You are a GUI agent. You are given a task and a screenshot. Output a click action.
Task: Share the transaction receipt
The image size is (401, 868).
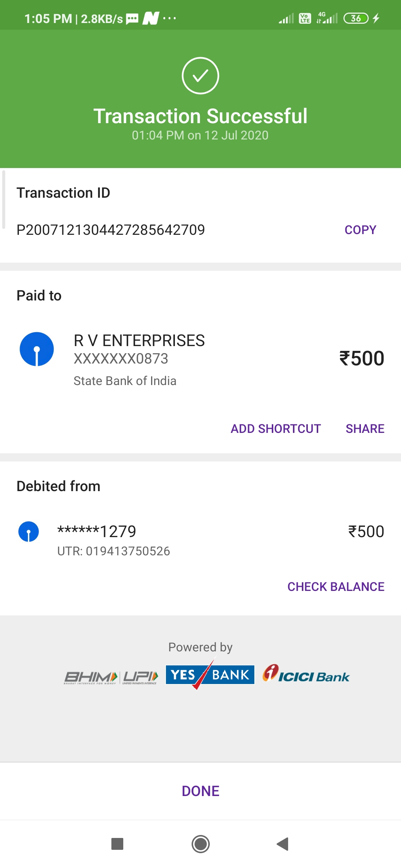(365, 429)
